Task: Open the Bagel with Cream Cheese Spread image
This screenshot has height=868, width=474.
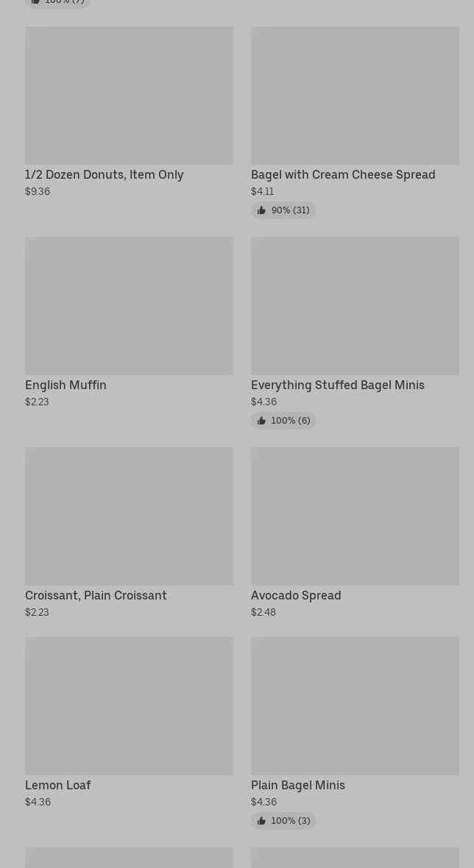Action: point(355,96)
